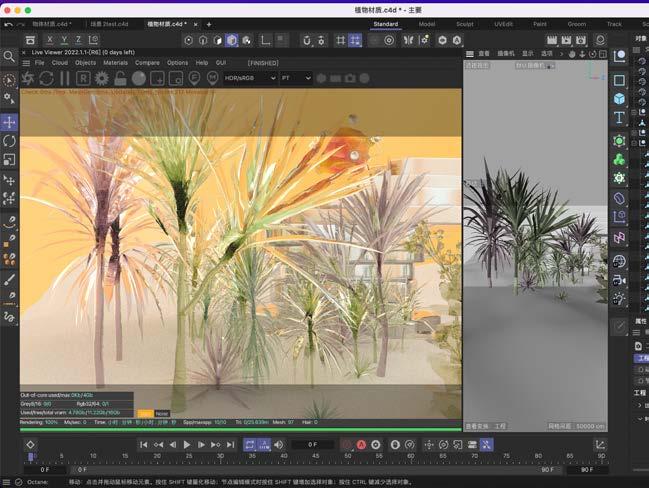The height and width of the screenshot is (488, 649).
Task: Select the Move tool in left toolbar
Action: click(x=9, y=121)
